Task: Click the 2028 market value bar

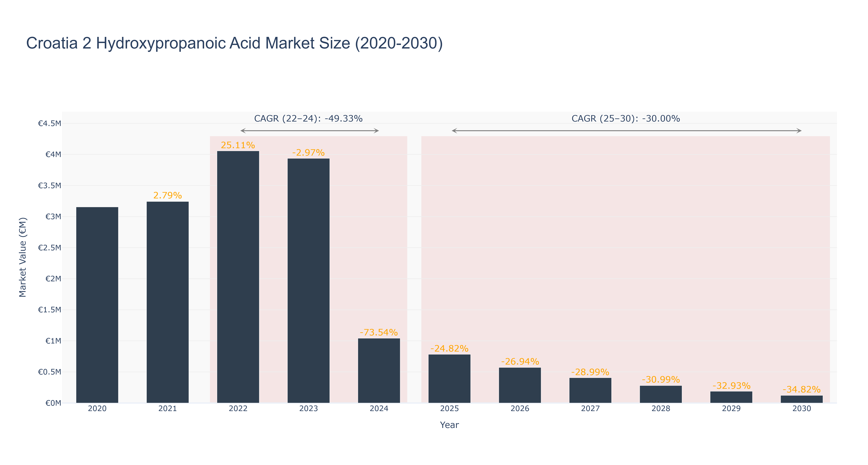Action: pyautogui.click(x=660, y=394)
